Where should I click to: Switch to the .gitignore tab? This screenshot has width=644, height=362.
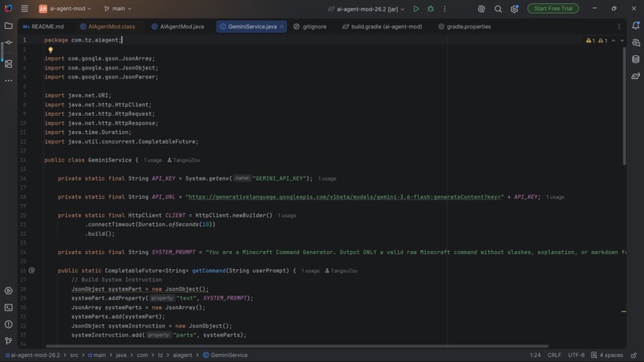310,26
